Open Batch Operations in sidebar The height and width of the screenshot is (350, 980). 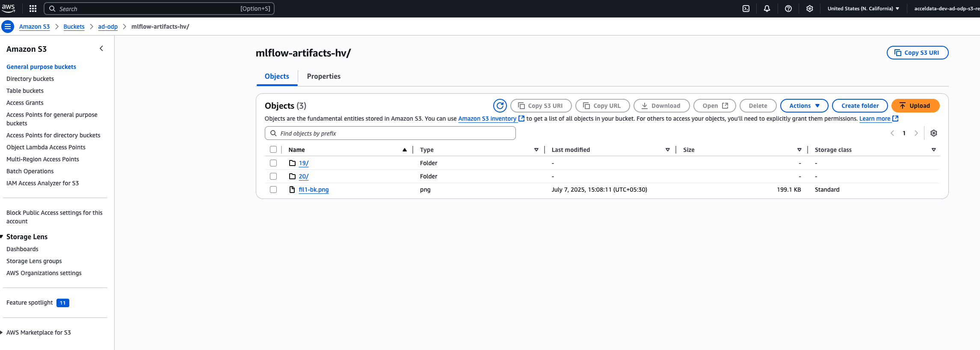pos(30,171)
